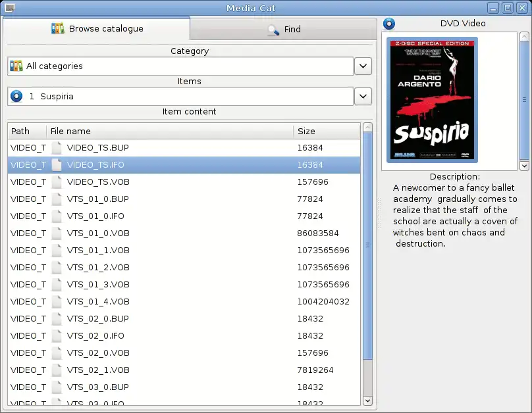Select the VTS_02_0.IFO file row
This screenshot has height=413, width=532.
tap(184, 336)
